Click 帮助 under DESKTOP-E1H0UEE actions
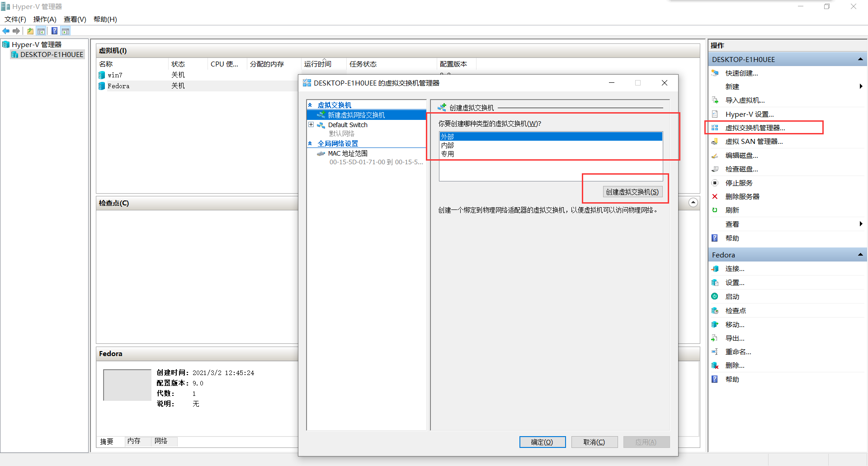868x466 pixels. point(732,238)
